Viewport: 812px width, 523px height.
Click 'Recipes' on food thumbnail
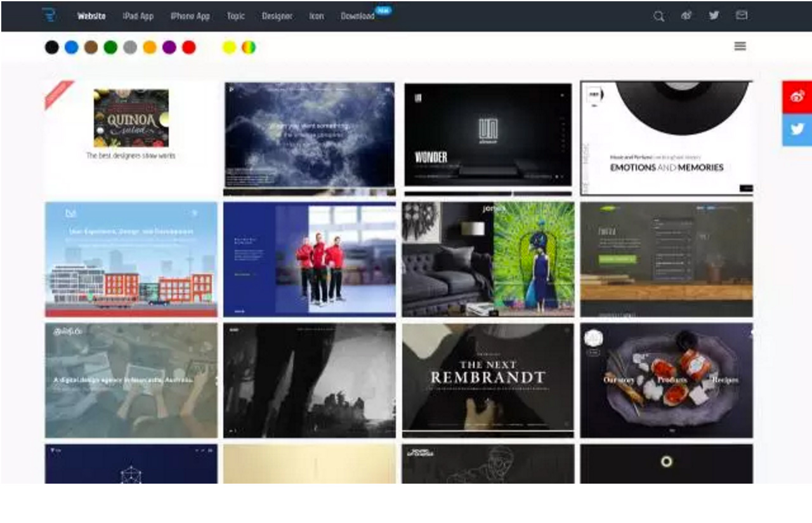click(724, 380)
